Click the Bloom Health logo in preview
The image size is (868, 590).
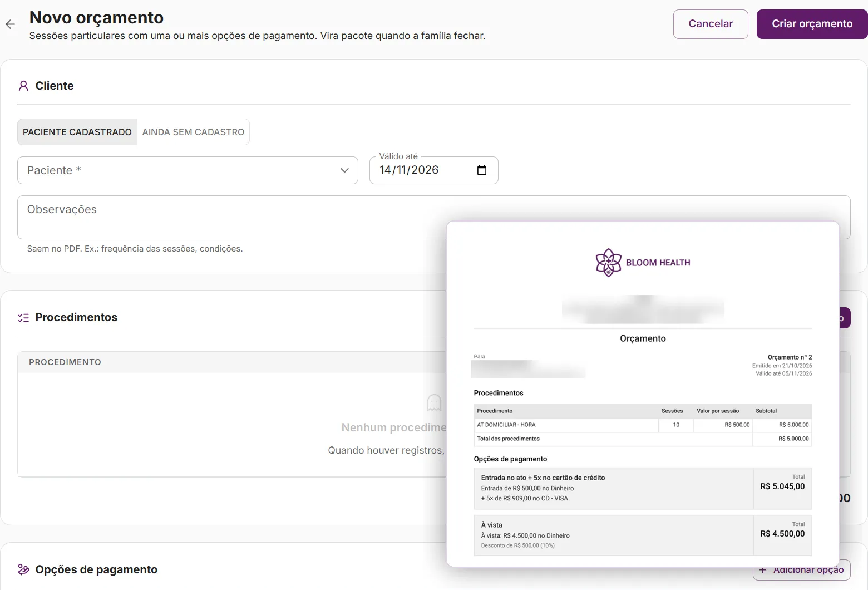coord(643,263)
